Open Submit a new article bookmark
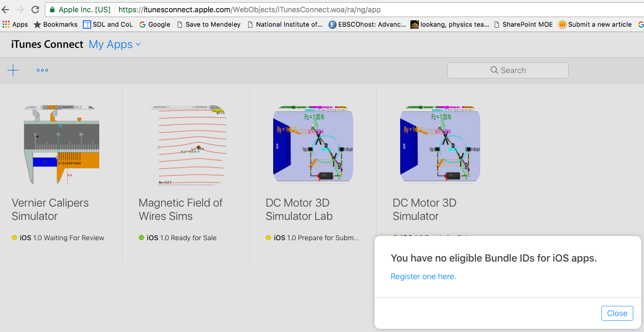Screen dimensions: 644x332 tap(595, 24)
